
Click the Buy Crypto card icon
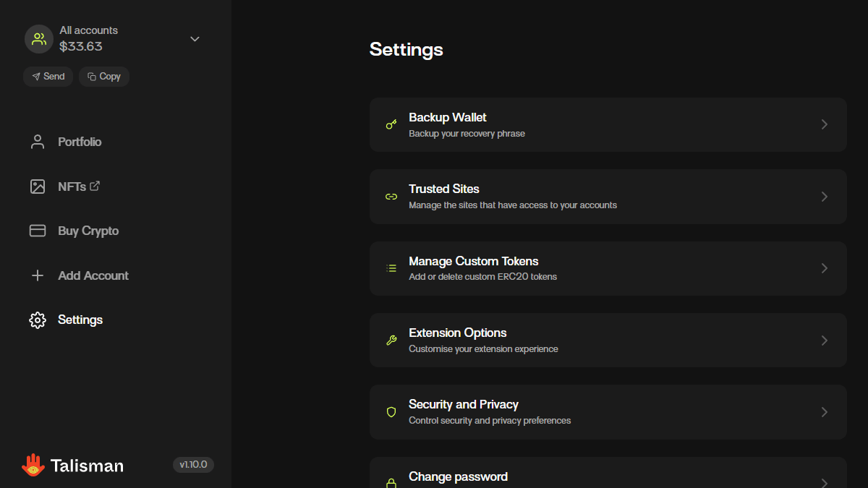[x=38, y=231]
